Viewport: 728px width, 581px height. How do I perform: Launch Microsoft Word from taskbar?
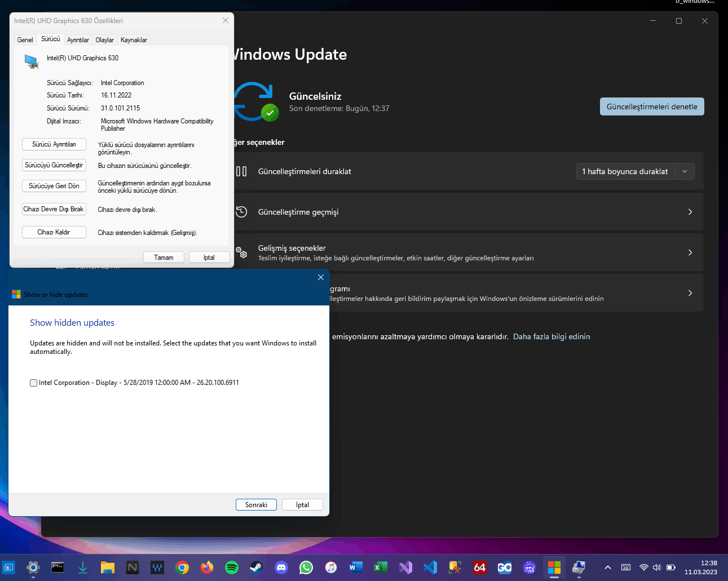pos(356,567)
